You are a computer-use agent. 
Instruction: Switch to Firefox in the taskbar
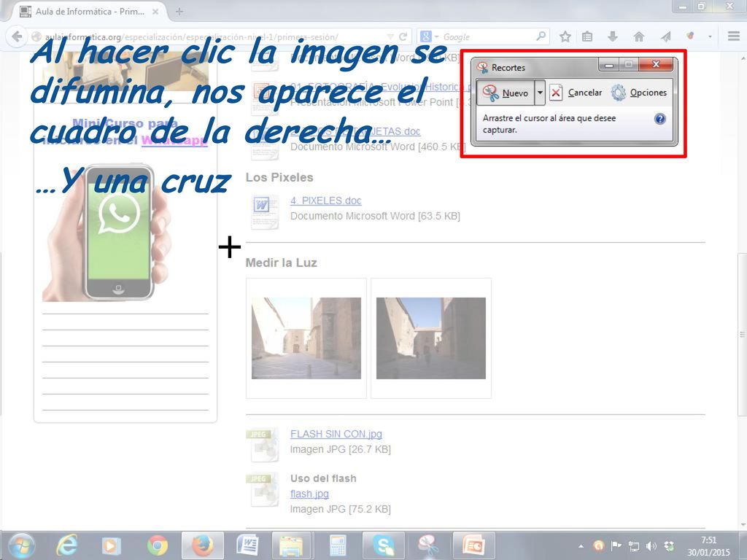(x=202, y=545)
